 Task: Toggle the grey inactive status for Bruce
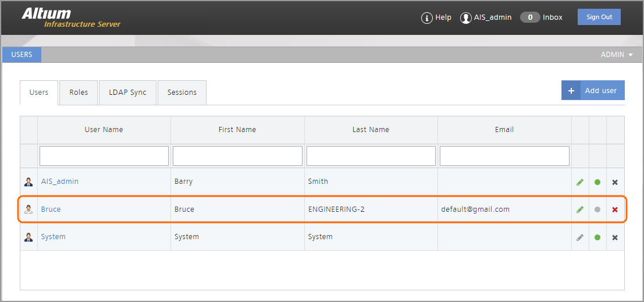pos(597,209)
